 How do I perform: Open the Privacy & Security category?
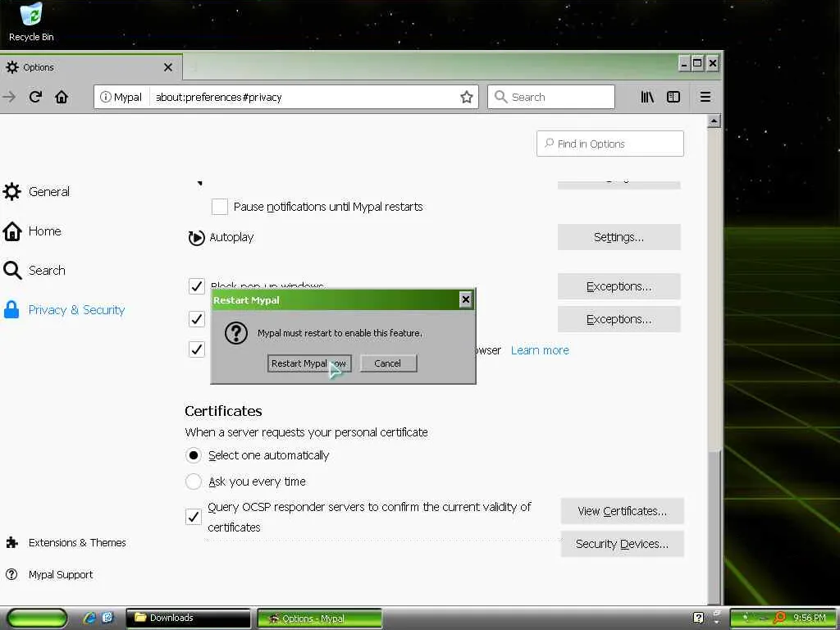[64, 310]
